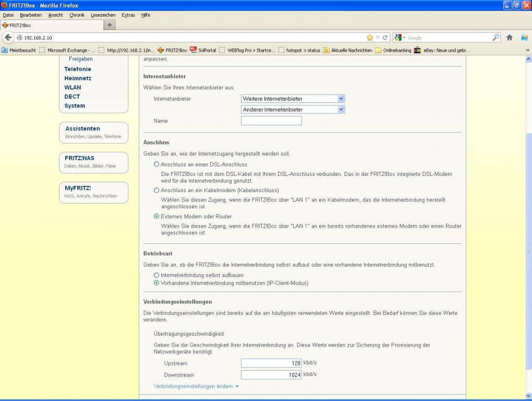Open the address history dropdown arrow

[x=378, y=38]
